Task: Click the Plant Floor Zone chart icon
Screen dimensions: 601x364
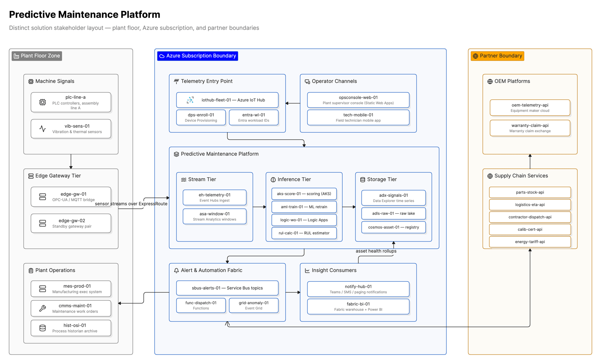Action: click(x=16, y=56)
